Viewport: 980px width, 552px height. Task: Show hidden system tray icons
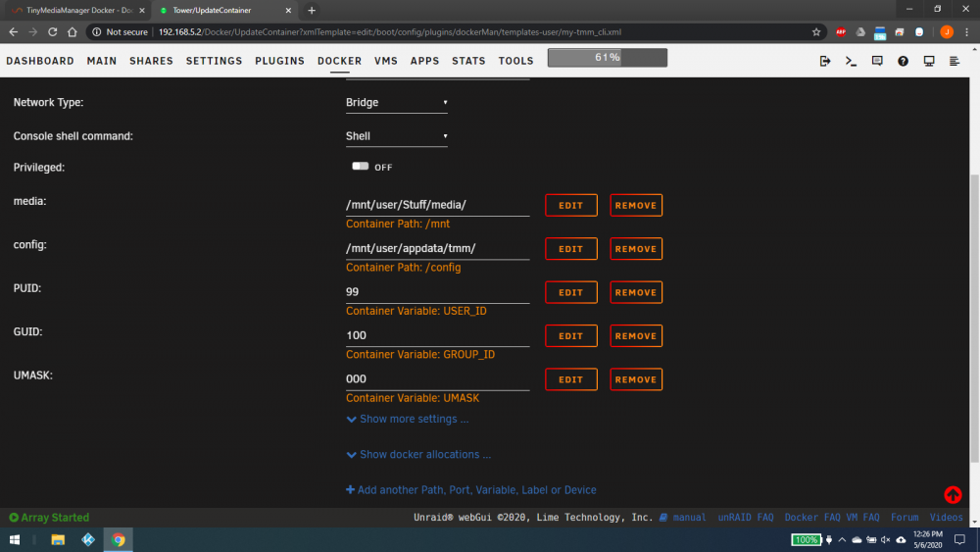click(842, 539)
